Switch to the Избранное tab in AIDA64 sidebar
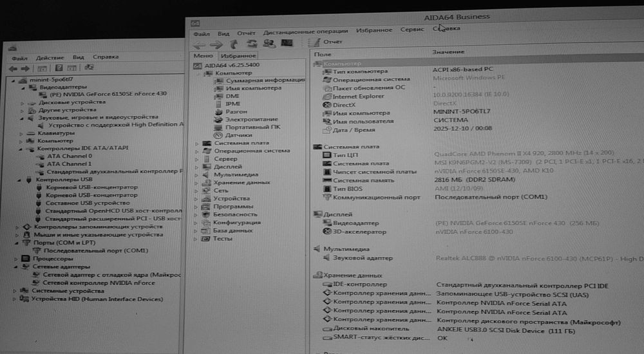 [x=238, y=55]
